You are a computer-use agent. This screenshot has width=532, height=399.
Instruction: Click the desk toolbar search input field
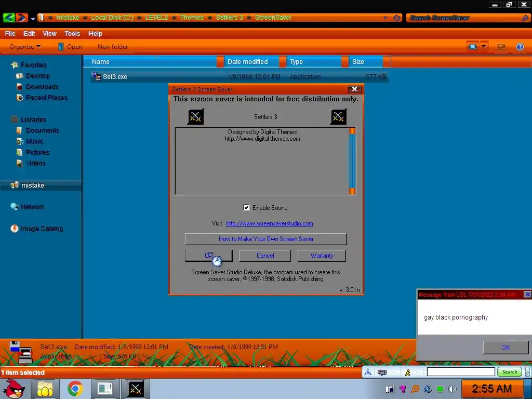point(461,372)
